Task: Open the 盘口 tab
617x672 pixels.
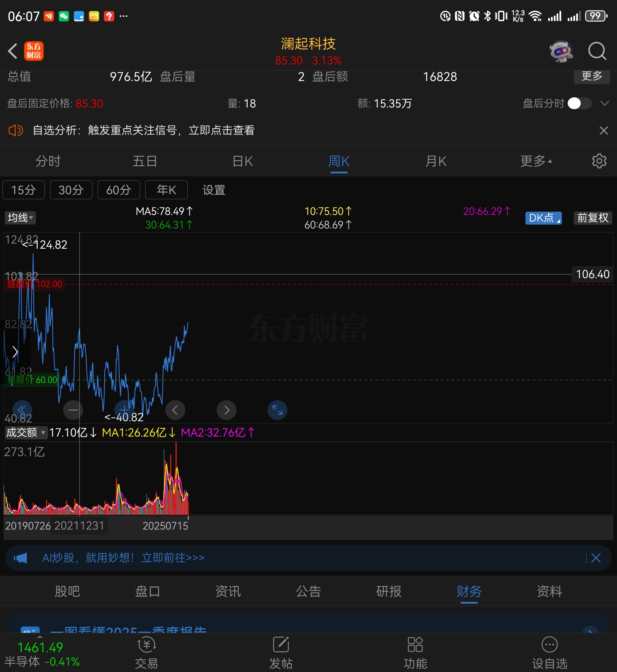Action: click(148, 592)
